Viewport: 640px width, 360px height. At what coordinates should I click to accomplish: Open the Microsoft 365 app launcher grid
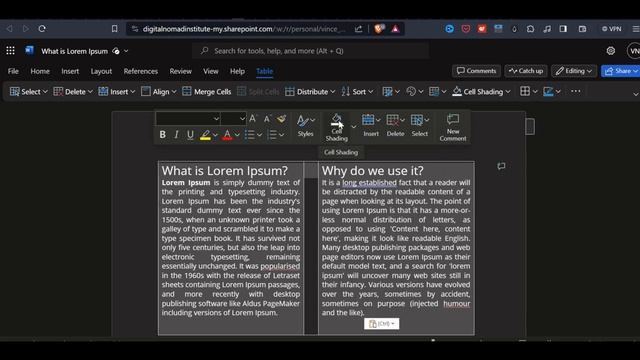[x=10, y=51]
